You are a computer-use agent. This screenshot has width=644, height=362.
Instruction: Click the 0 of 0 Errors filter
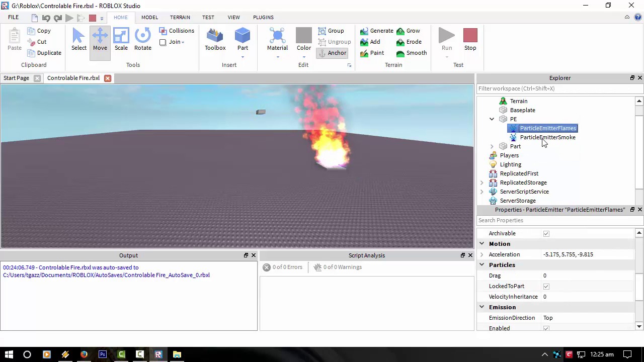tap(282, 267)
